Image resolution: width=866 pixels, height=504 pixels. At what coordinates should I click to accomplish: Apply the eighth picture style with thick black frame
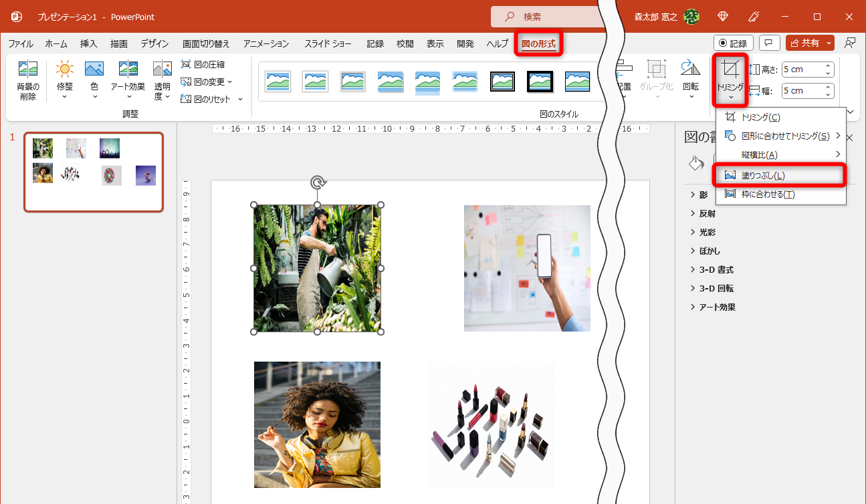coord(540,81)
